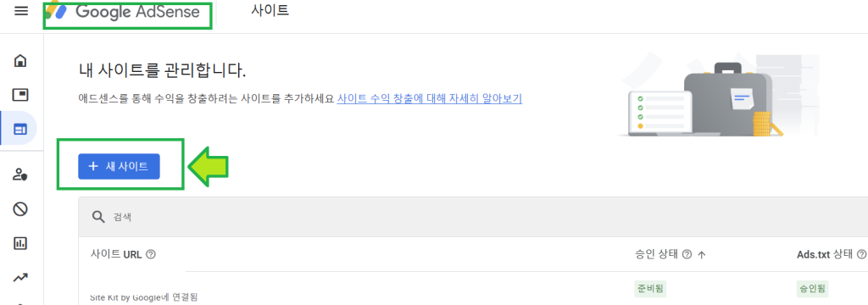Select the Sites icon in sidebar
Image resolution: width=868 pixels, height=305 pixels.
point(20,130)
